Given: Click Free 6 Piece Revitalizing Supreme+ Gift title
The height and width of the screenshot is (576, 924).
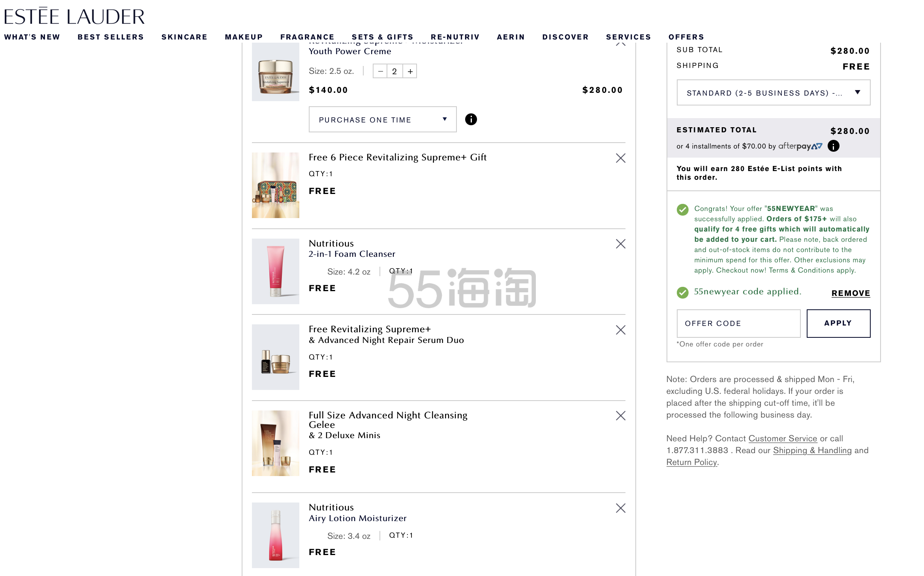Looking at the screenshot, I should [398, 157].
